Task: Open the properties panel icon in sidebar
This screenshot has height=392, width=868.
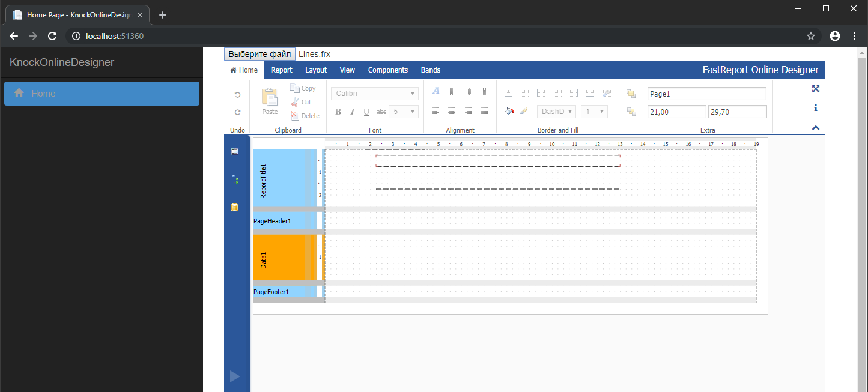Action: click(x=235, y=151)
